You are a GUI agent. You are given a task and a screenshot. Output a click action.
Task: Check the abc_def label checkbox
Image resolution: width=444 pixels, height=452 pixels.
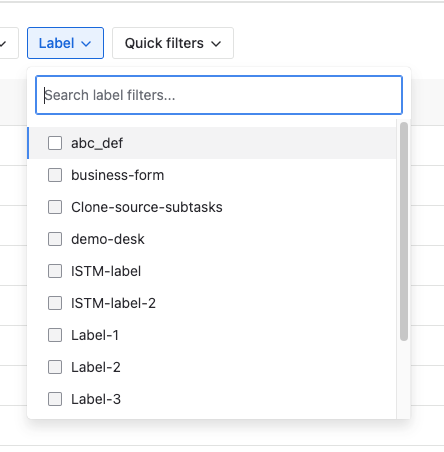tap(55, 143)
